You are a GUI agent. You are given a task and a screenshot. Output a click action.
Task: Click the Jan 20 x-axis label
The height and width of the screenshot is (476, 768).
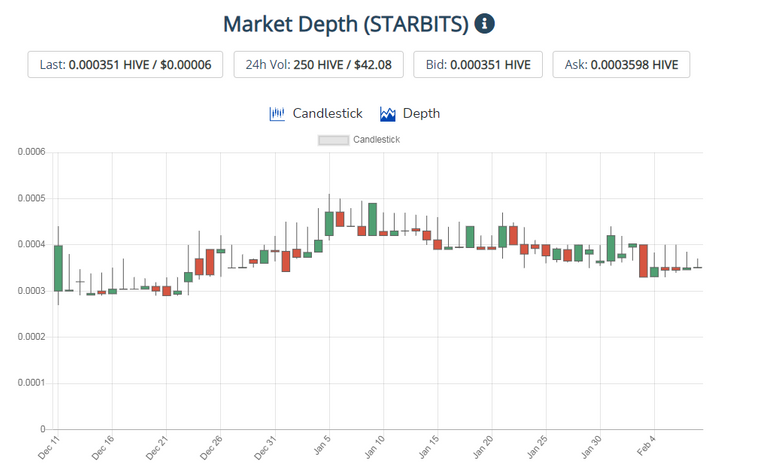click(483, 447)
